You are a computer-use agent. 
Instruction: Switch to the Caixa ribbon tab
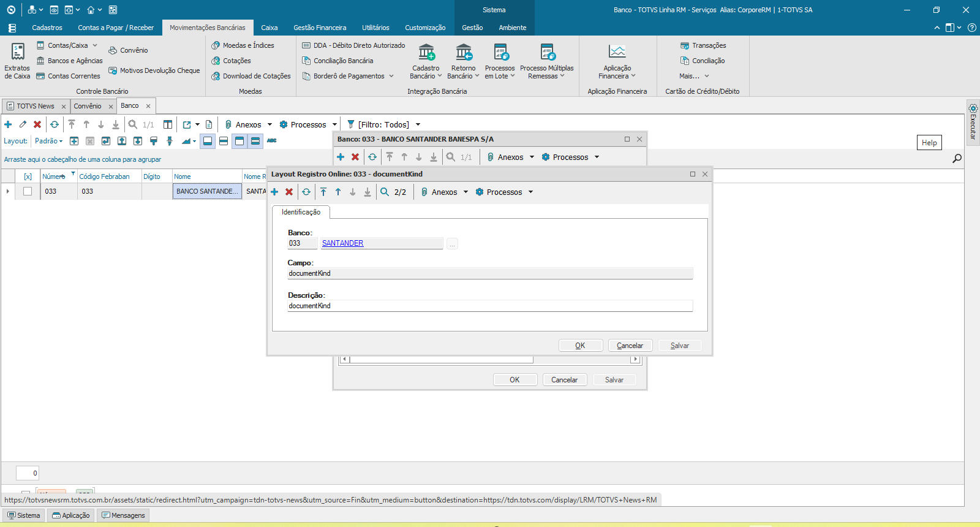269,28
